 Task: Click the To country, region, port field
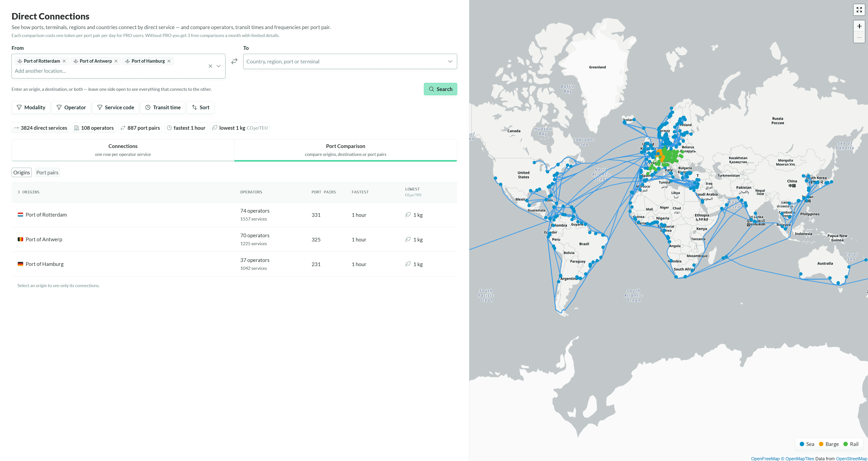[x=350, y=61]
